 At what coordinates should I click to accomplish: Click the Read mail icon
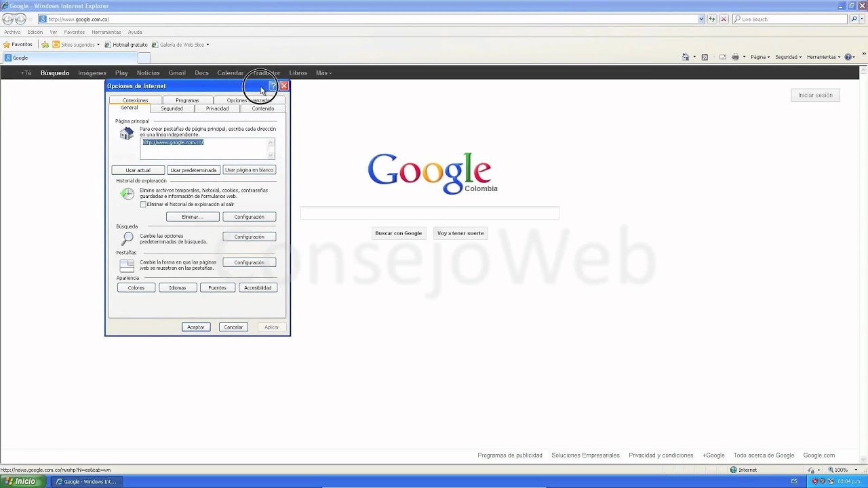click(723, 57)
